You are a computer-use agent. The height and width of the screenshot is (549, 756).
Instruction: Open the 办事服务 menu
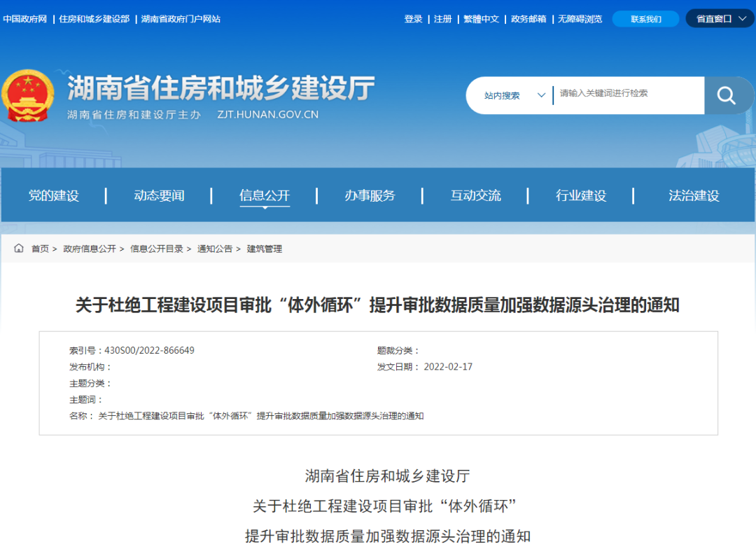370,195
